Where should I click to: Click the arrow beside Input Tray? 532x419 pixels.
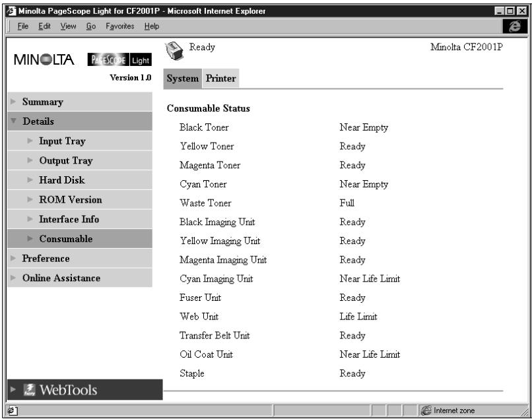point(30,141)
